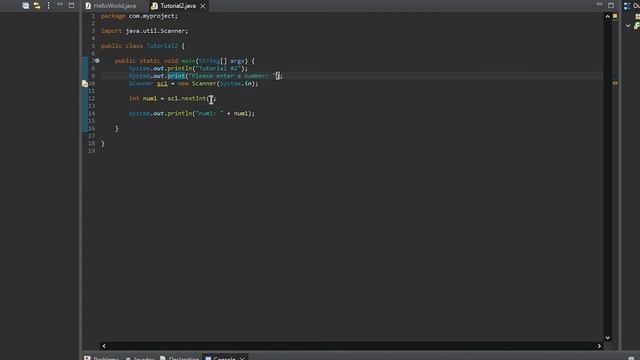
Task: Minimize the editor area
Action: (599, 4)
